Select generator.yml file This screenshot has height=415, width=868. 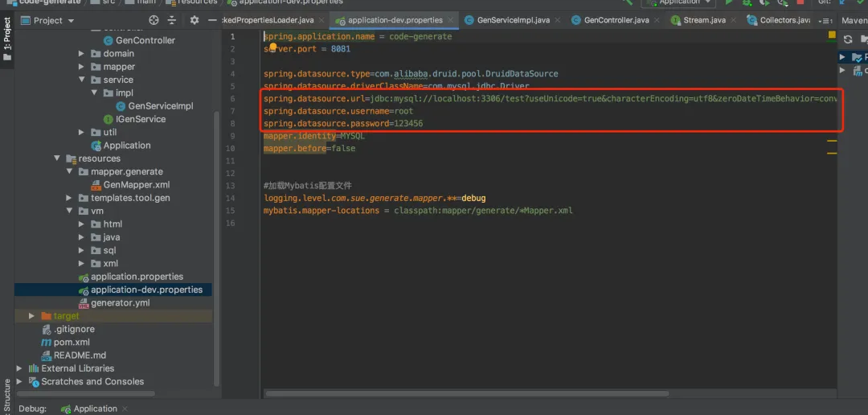120,302
